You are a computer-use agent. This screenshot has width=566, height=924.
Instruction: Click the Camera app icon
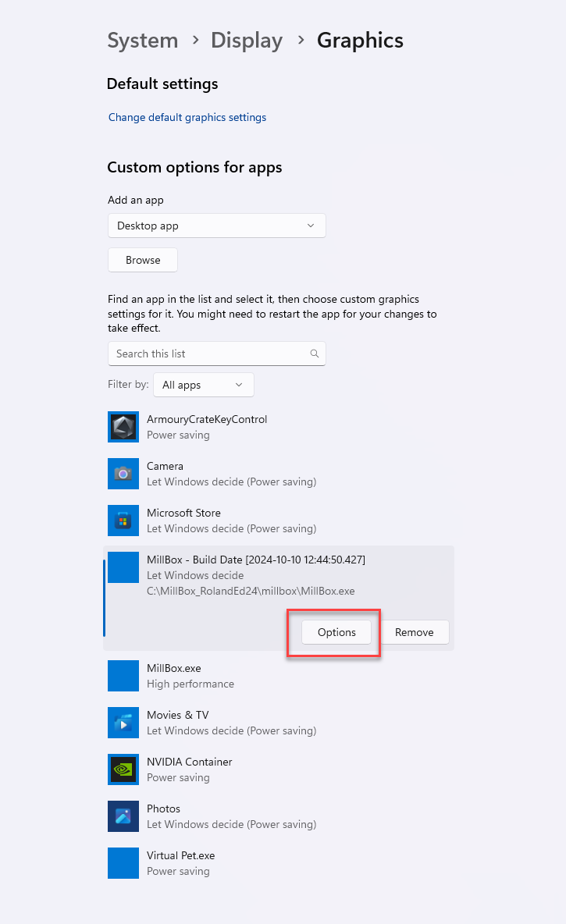point(123,474)
